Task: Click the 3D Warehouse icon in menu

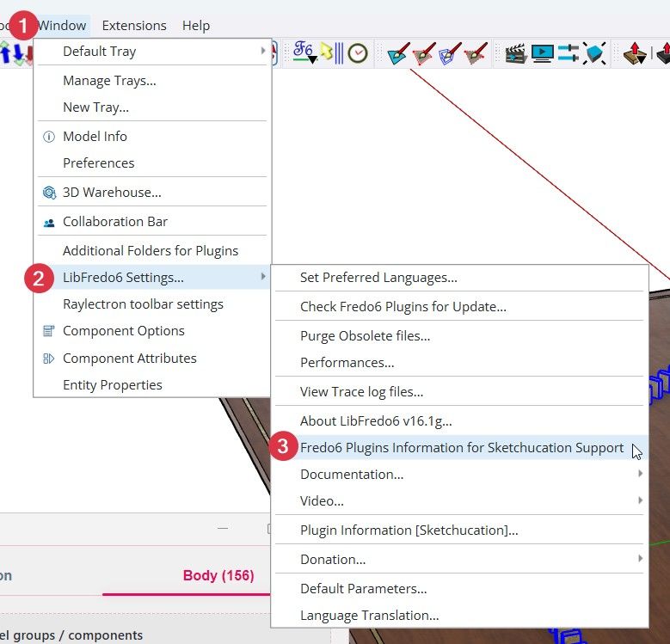Action: tap(49, 193)
